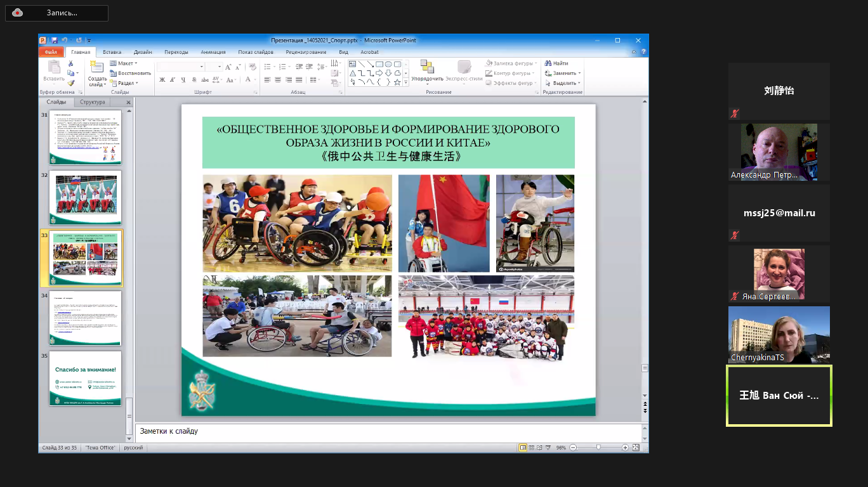Select the triangle shape in gallery
868x487 pixels.
click(353, 73)
